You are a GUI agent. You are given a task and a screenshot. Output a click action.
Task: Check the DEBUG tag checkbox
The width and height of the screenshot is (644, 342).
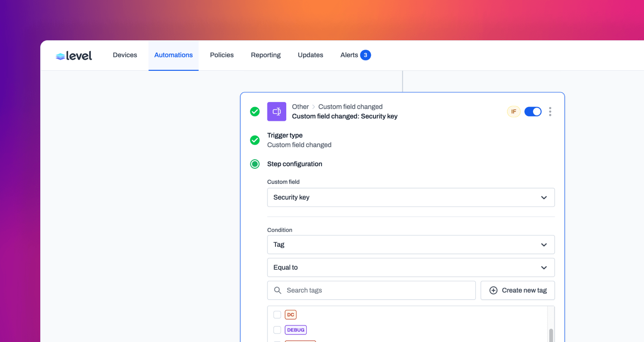pyautogui.click(x=277, y=330)
